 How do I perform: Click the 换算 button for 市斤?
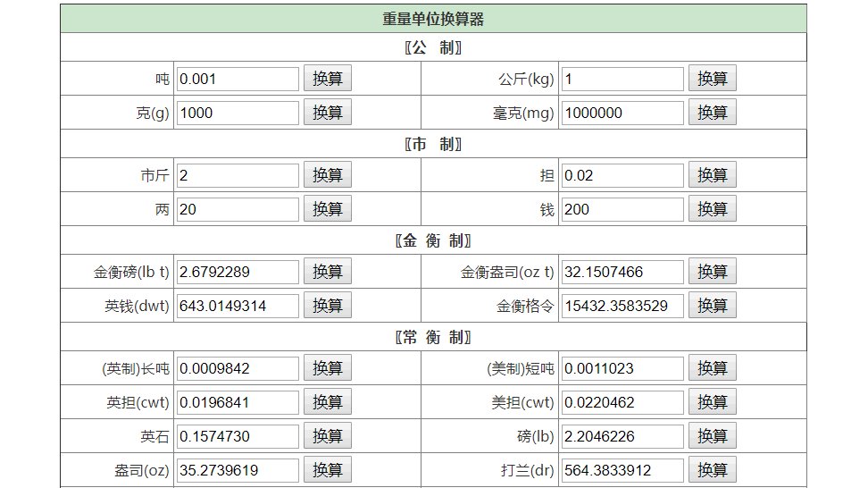327,175
